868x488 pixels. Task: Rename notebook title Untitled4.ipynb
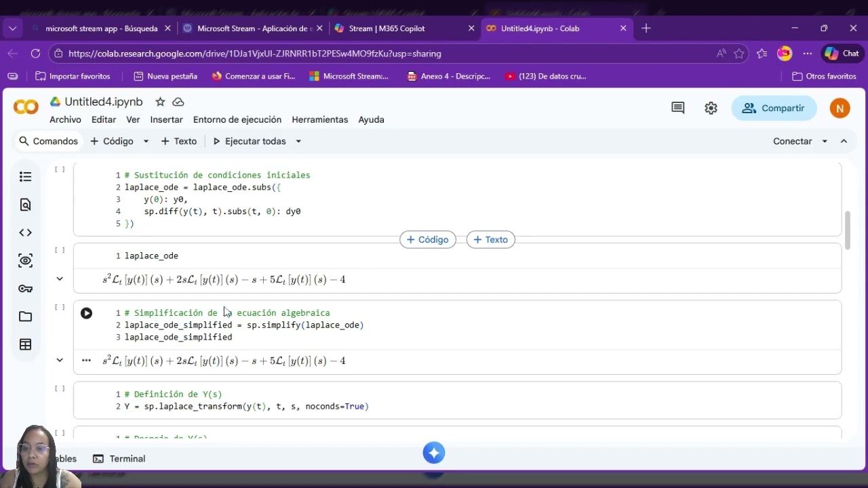104,102
